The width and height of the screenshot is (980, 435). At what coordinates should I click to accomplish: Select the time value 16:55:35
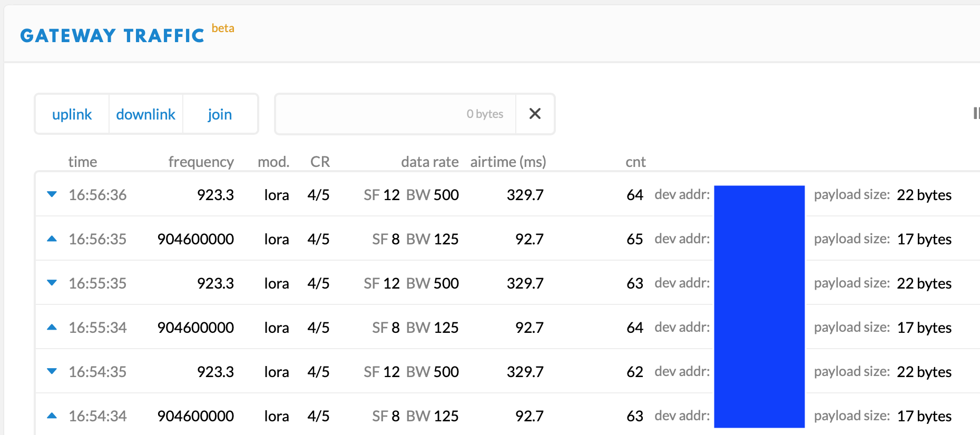pyautogui.click(x=97, y=283)
